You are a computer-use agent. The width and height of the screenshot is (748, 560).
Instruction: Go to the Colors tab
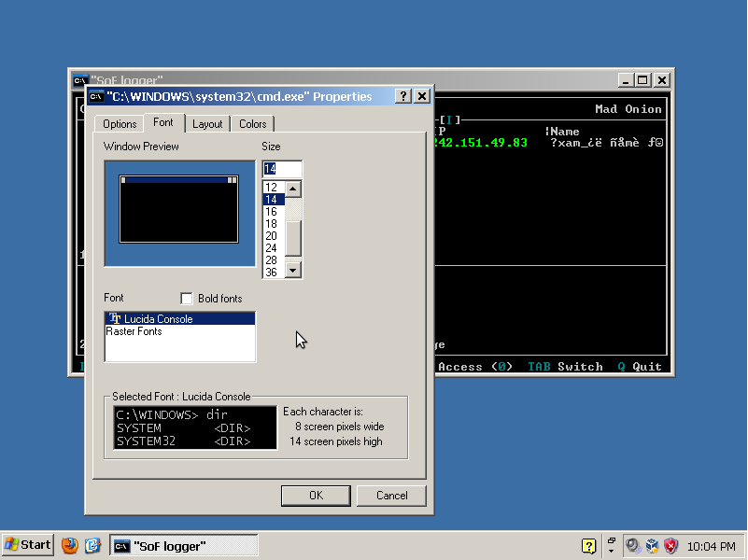click(x=252, y=124)
